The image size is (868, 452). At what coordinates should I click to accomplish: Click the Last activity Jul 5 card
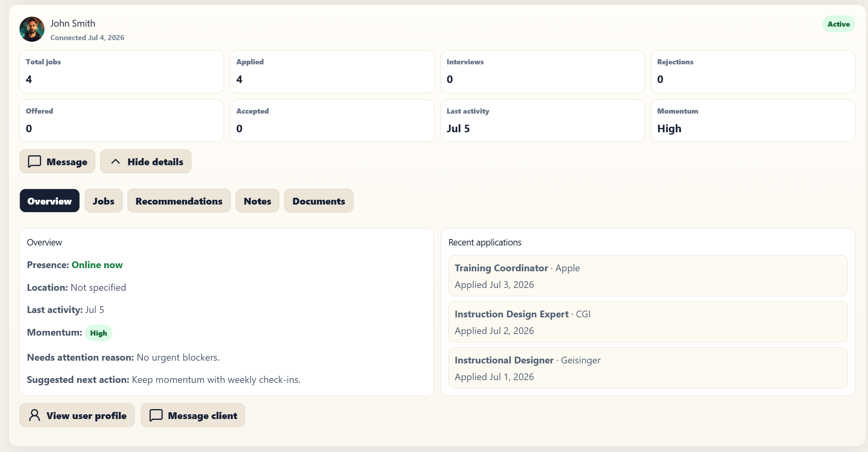pyautogui.click(x=543, y=121)
